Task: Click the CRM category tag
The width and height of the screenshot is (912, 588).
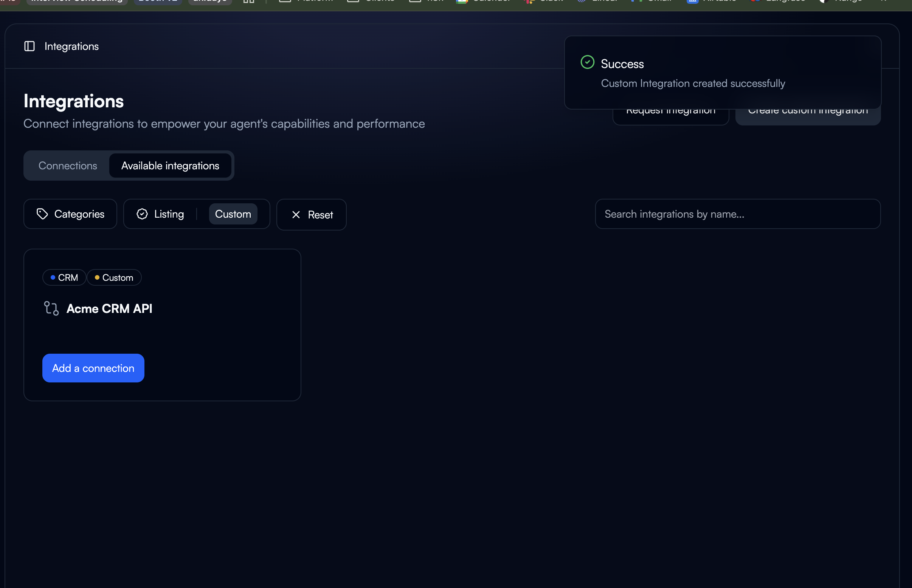Action: click(64, 278)
